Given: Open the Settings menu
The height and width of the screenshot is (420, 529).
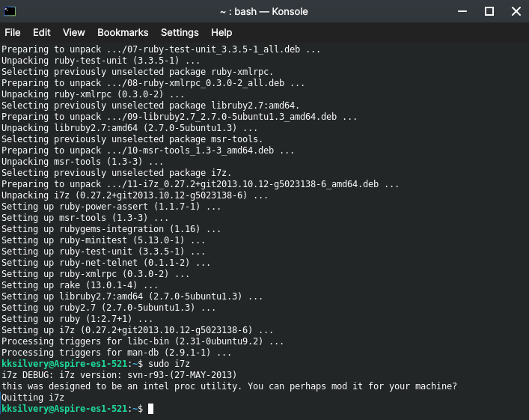Looking at the screenshot, I should click(x=180, y=32).
